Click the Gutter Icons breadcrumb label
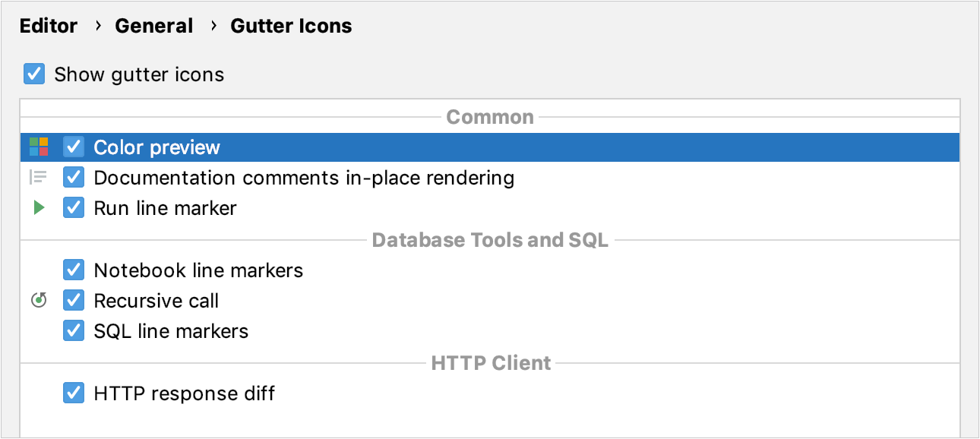Image resolution: width=980 pixels, height=439 pixels. (x=291, y=25)
